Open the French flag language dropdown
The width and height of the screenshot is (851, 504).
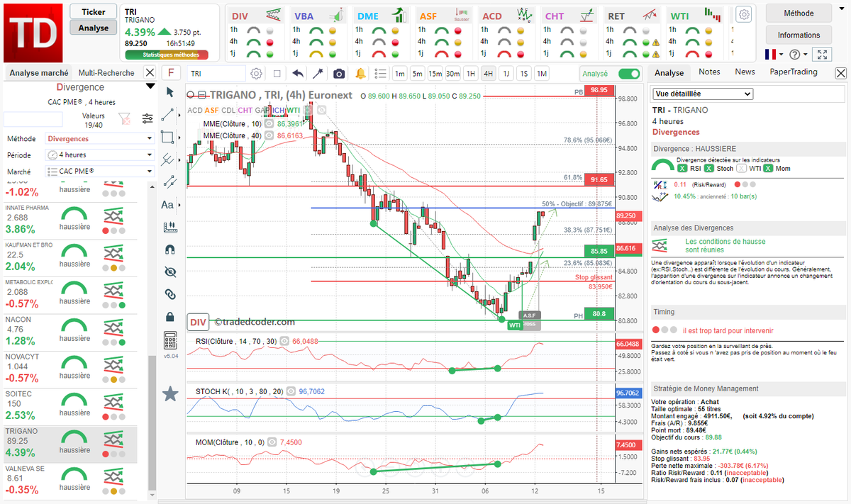click(x=774, y=55)
